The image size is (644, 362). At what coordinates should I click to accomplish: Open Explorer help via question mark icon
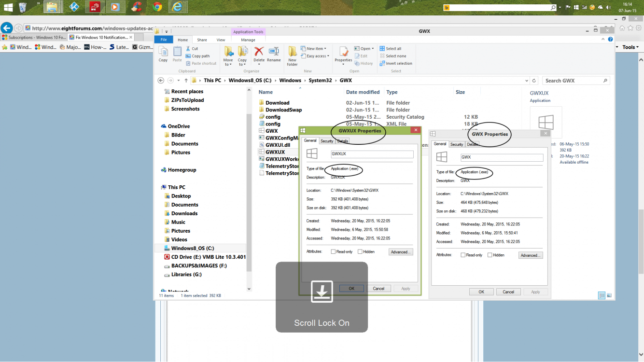point(611,40)
